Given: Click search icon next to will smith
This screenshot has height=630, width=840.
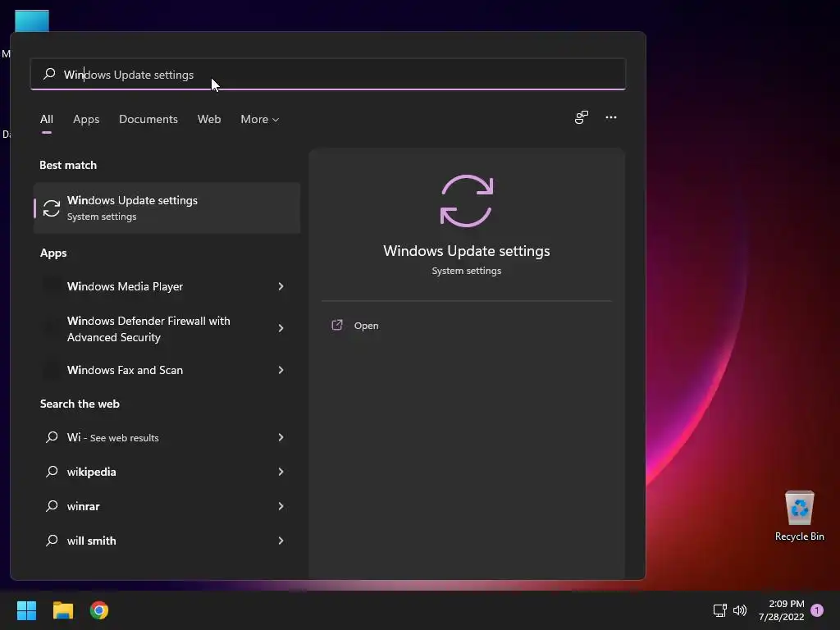Looking at the screenshot, I should pos(52,540).
